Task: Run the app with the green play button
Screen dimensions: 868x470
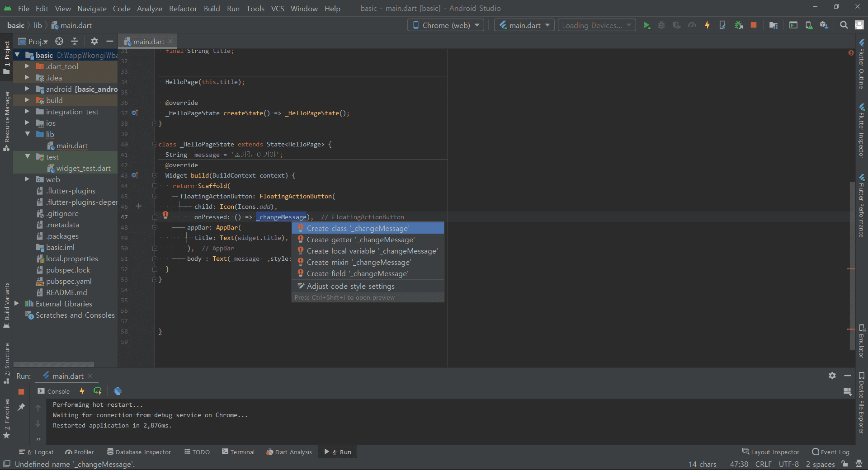Action: (646, 25)
